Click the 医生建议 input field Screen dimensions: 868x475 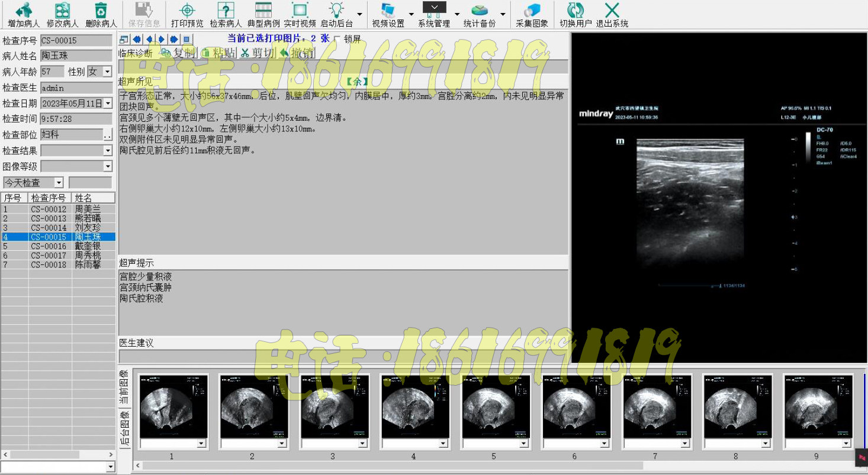coord(343,357)
